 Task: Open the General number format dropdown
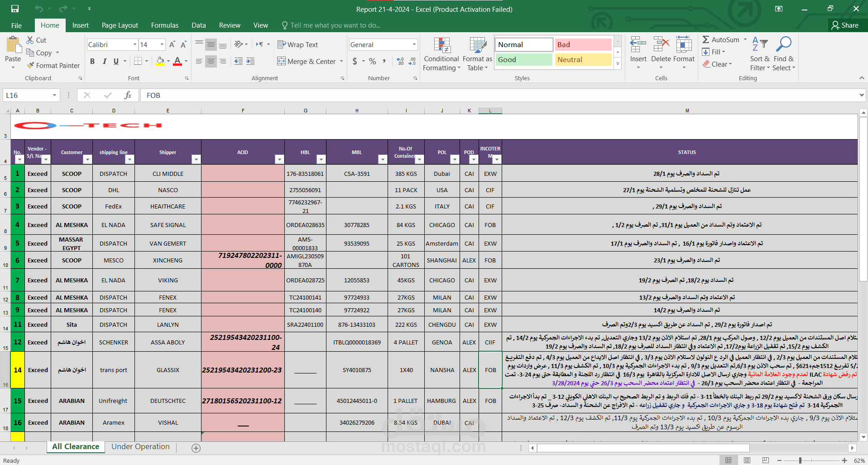click(414, 44)
